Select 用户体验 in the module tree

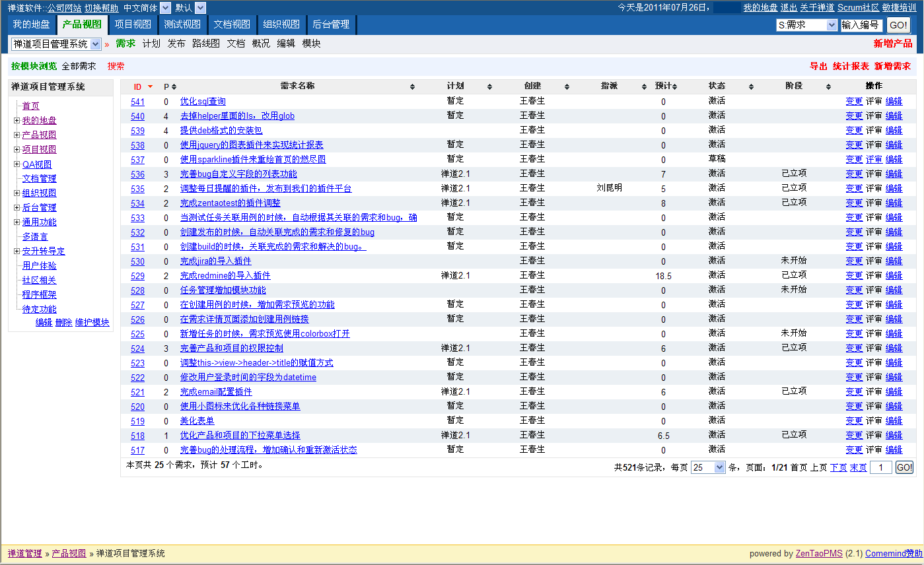click(39, 265)
